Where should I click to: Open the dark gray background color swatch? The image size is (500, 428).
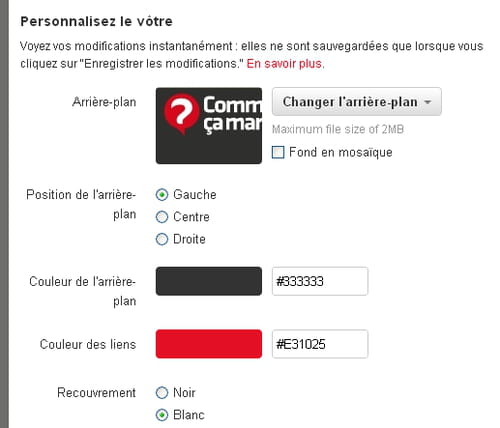pyautogui.click(x=209, y=281)
